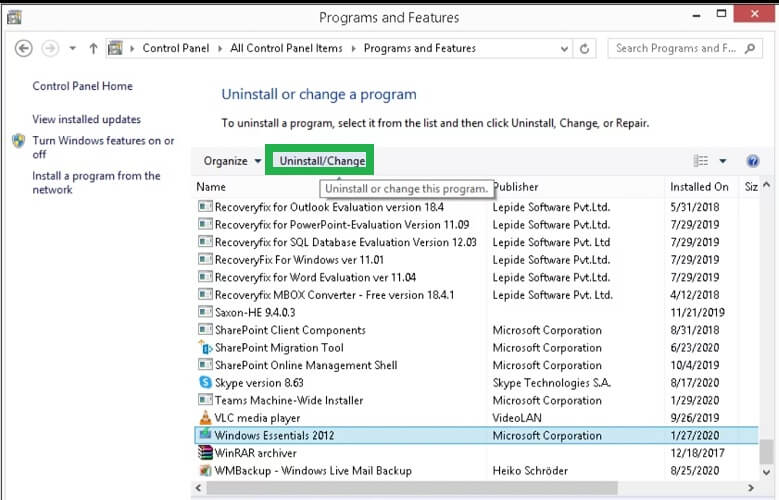The width and height of the screenshot is (779, 500).
Task: Sort by the Installed On column header
Action: pos(699,187)
